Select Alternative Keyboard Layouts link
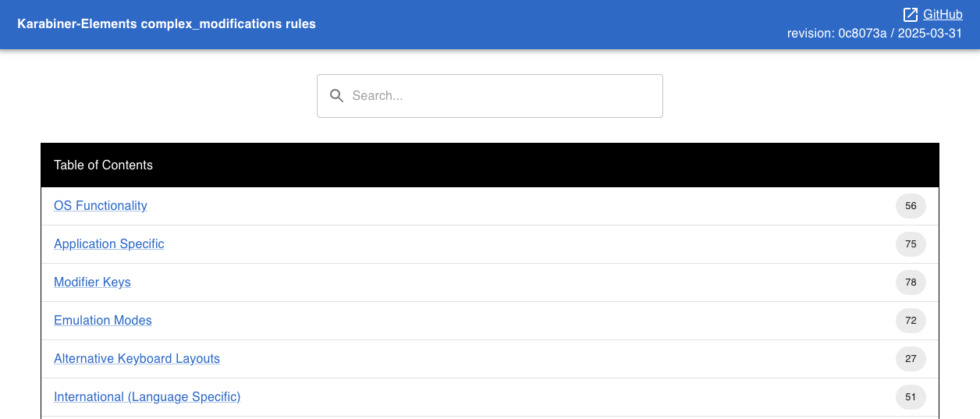Viewport: 980px width, 419px height. pos(137,359)
